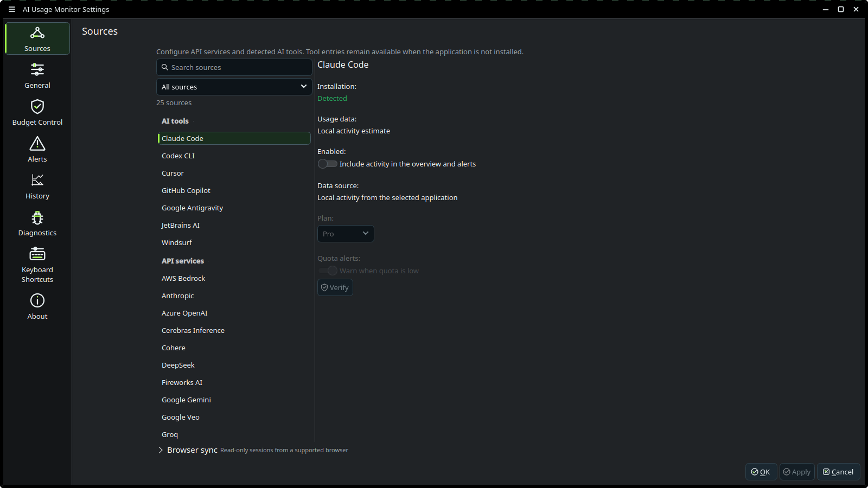Open the All sources filter dropdown

[234, 87]
